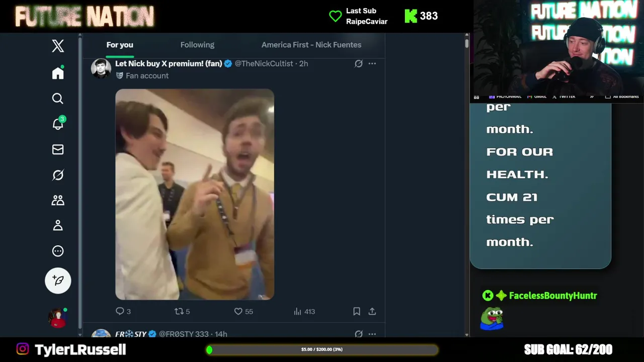Click the @FR0STY 333 handle

click(184, 334)
